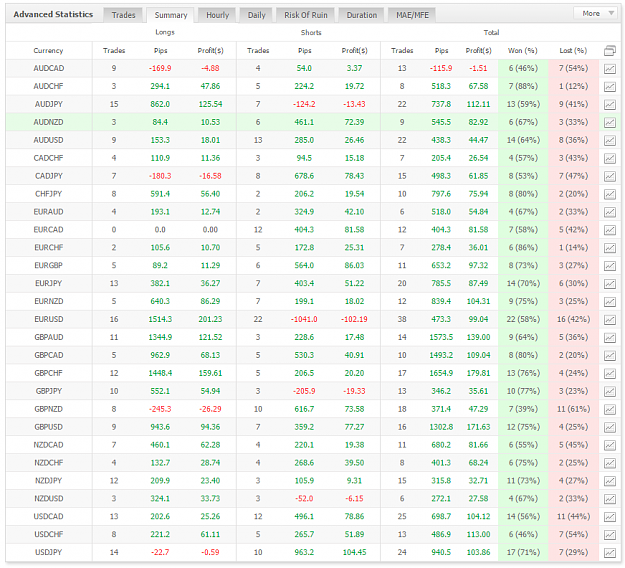Select the NZDUSD currency cell
The width and height of the screenshot is (625, 568).
point(49,499)
